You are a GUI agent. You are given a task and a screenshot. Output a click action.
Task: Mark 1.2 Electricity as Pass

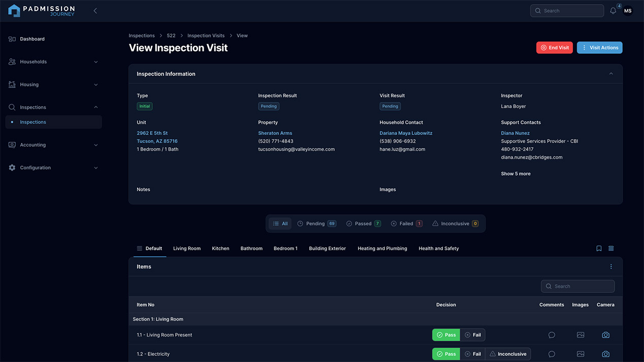tap(446, 354)
